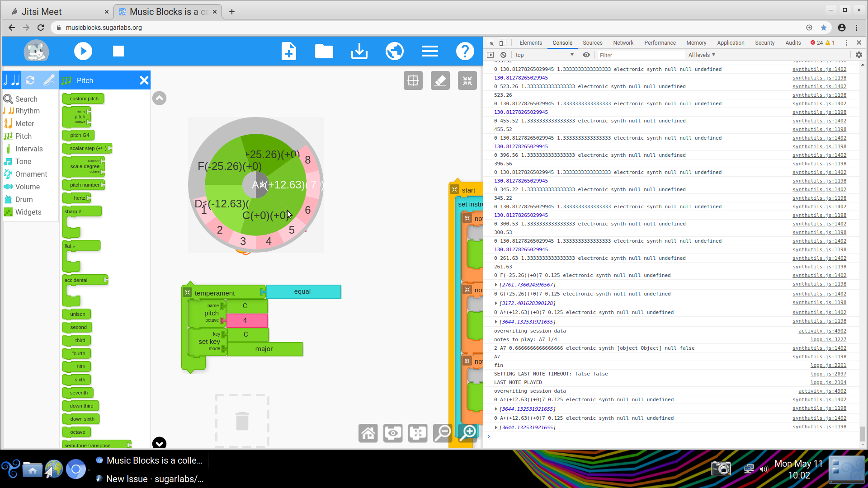Click the pink octave 4 value
Viewport: 868px width, 488px height.
(x=247, y=320)
